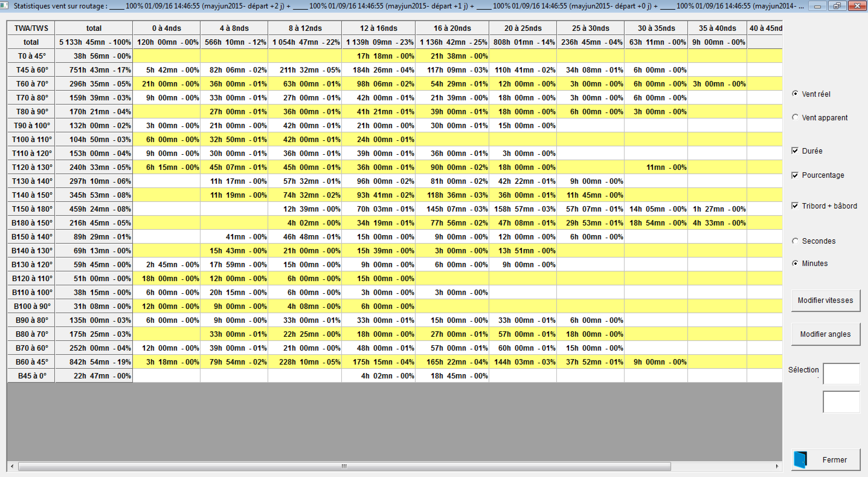Image resolution: width=868 pixels, height=477 pixels.
Task: Select the Vent réel radio button
Action: click(x=795, y=94)
